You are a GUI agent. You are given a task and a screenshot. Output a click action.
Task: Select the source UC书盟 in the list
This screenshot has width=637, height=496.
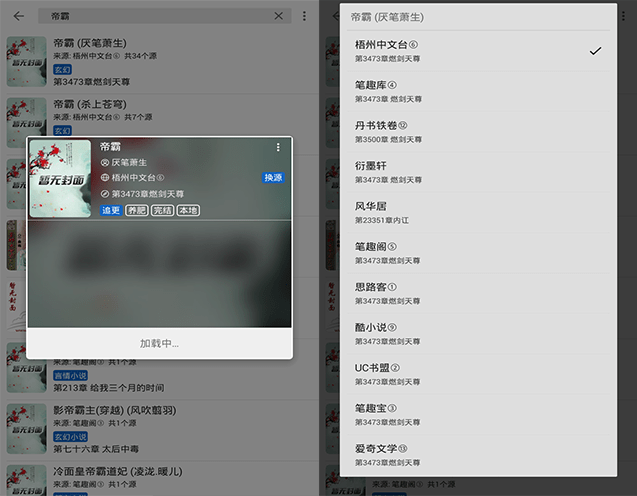point(479,375)
